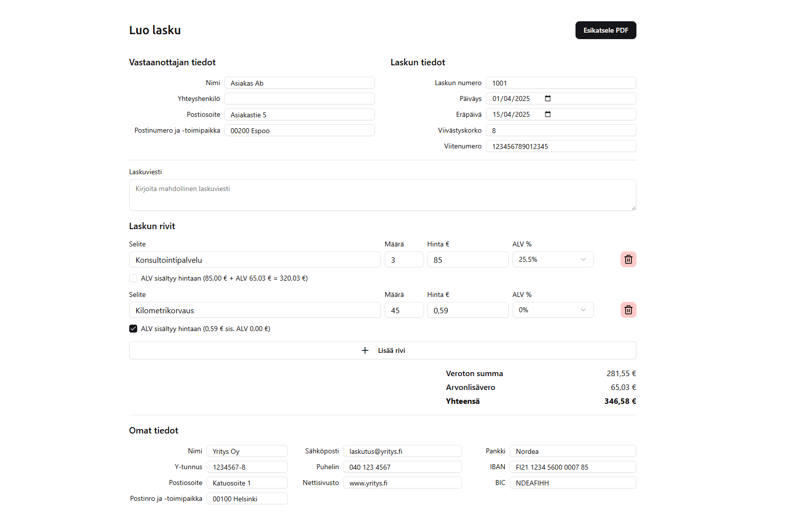786x532 pixels.
Task: Edit the IBAN field
Action: pos(573,467)
